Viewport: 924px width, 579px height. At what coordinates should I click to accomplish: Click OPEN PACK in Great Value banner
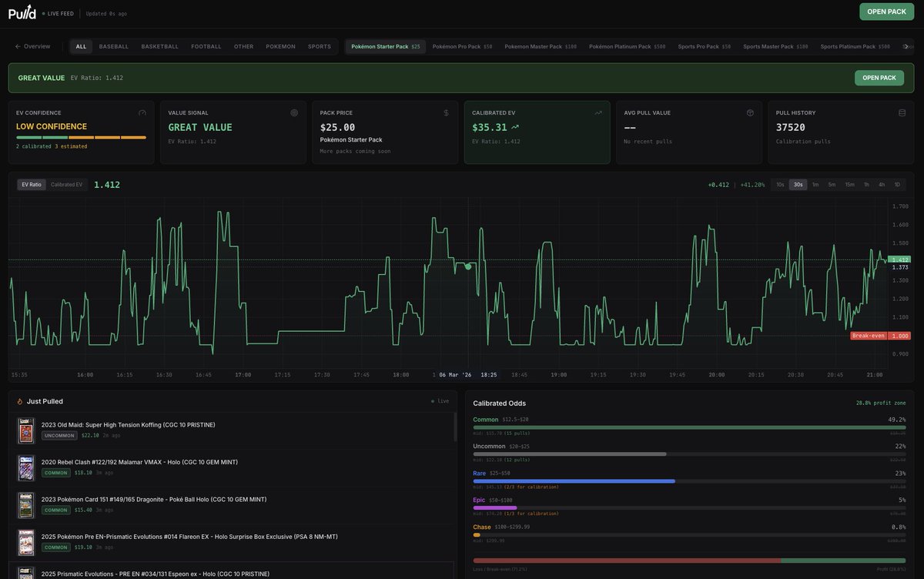pos(879,78)
